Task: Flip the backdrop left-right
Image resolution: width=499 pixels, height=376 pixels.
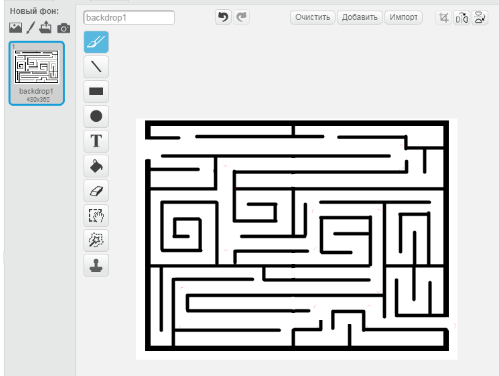Action: 462,17
